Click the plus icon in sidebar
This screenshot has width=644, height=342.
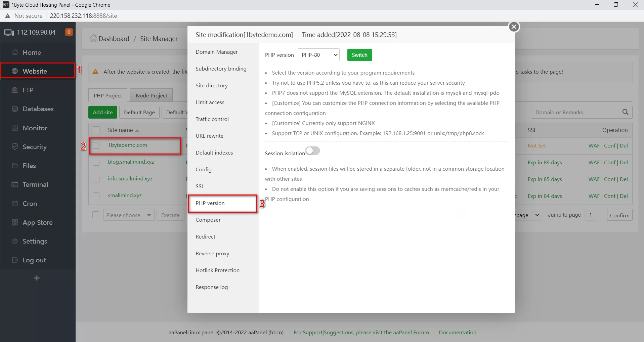37,278
